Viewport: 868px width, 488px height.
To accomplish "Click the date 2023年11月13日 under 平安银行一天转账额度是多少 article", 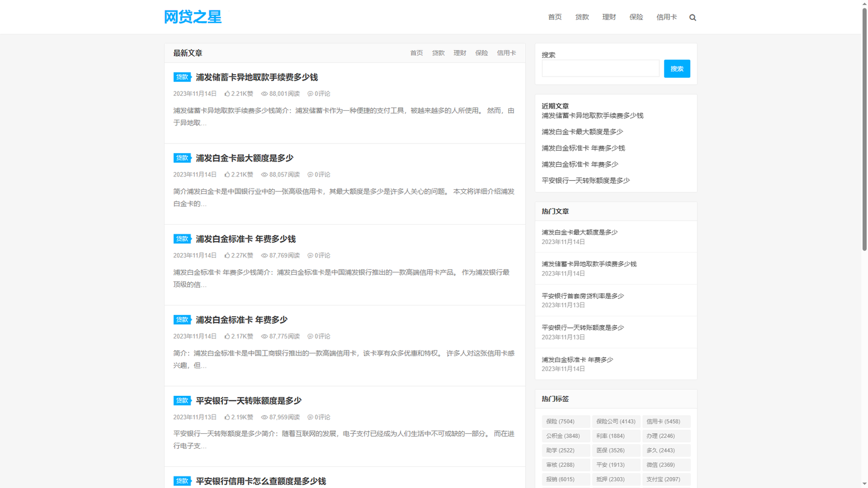I will (195, 417).
